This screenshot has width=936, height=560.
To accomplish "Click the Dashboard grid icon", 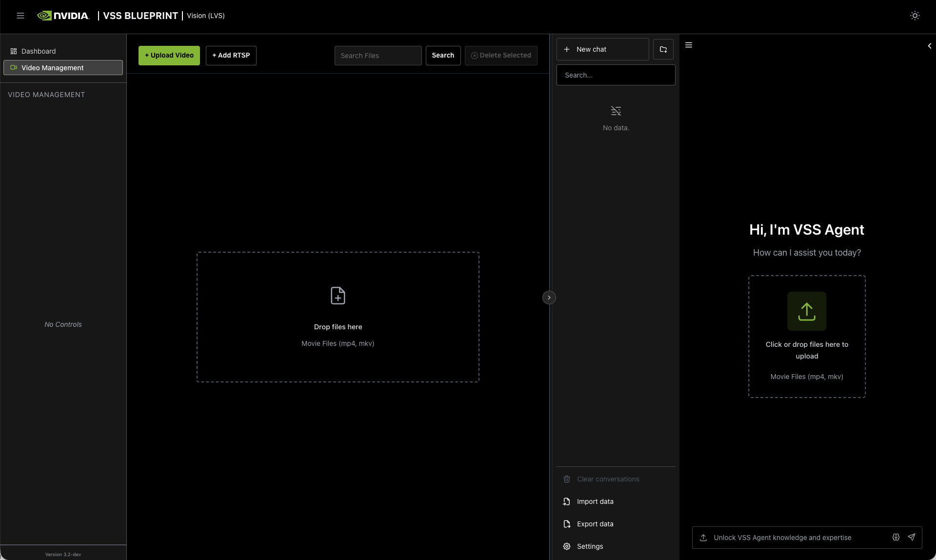I will [14, 51].
